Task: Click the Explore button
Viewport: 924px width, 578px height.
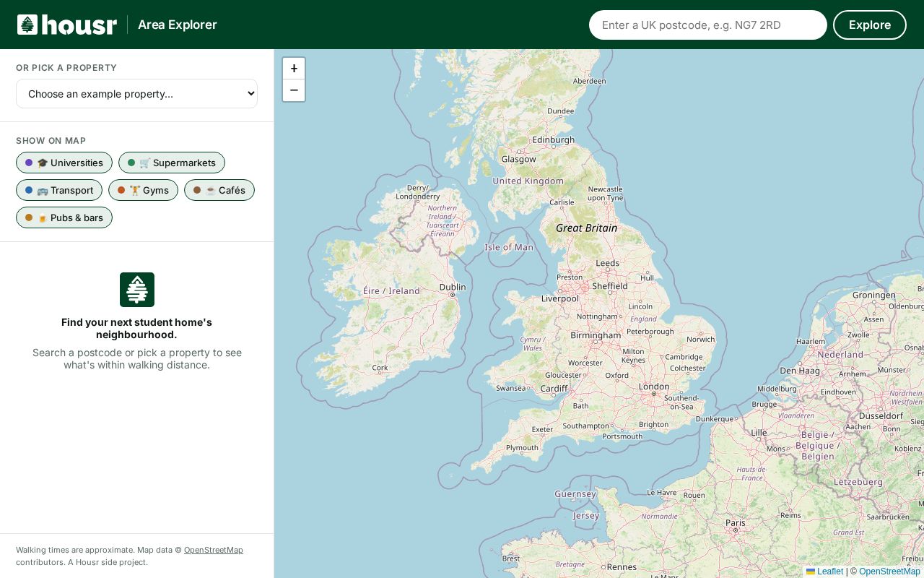Action: click(x=870, y=25)
